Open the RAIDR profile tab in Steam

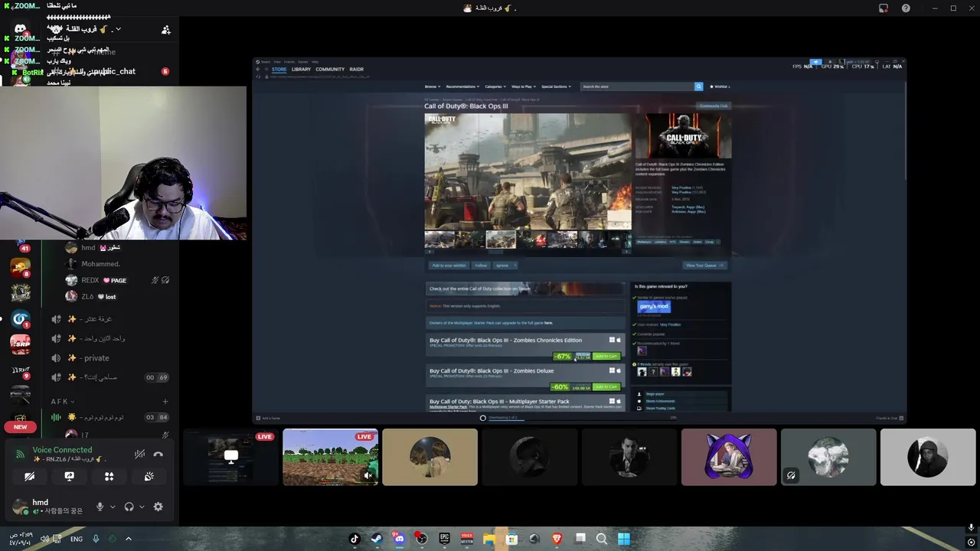(356, 69)
